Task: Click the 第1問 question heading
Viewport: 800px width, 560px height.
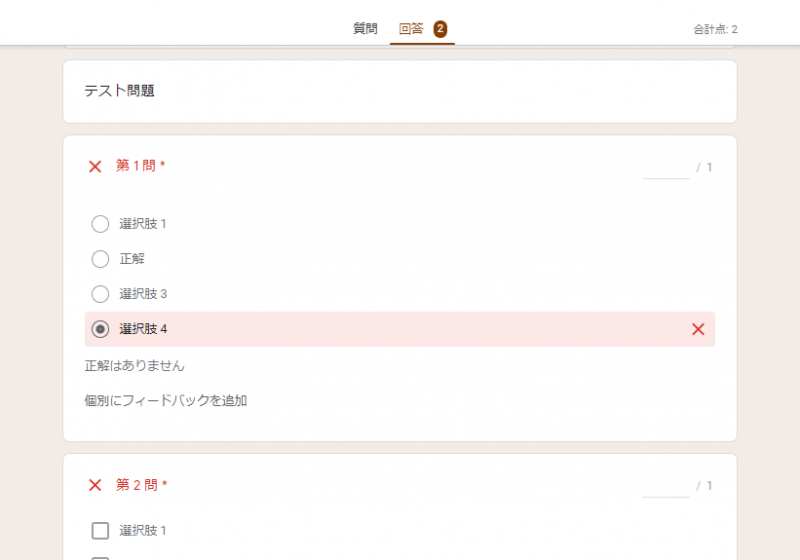Action: coord(136,166)
